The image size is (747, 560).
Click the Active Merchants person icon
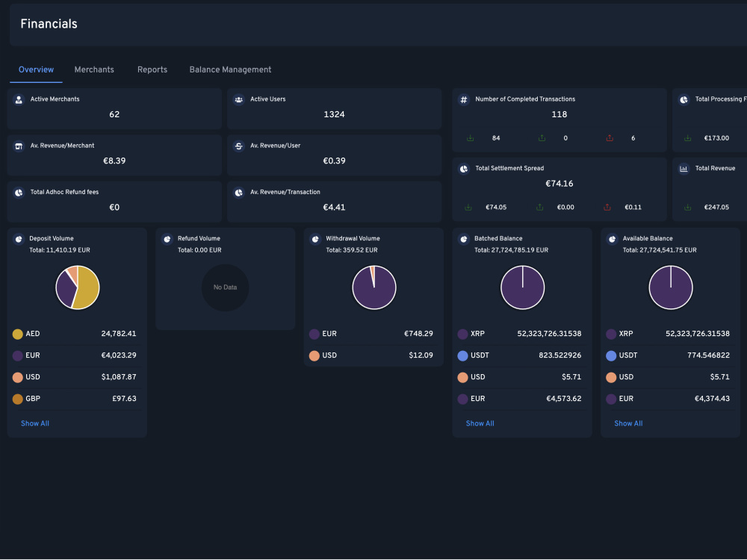click(19, 99)
